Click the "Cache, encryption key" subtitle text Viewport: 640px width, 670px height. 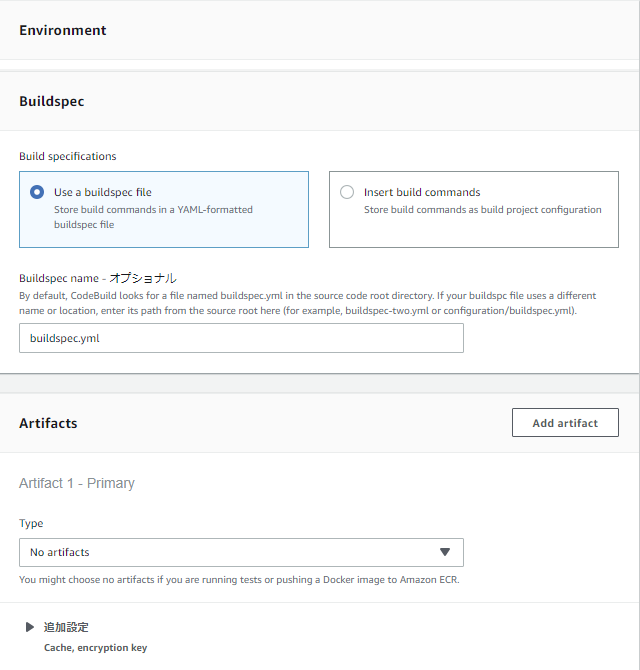(x=95, y=648)
